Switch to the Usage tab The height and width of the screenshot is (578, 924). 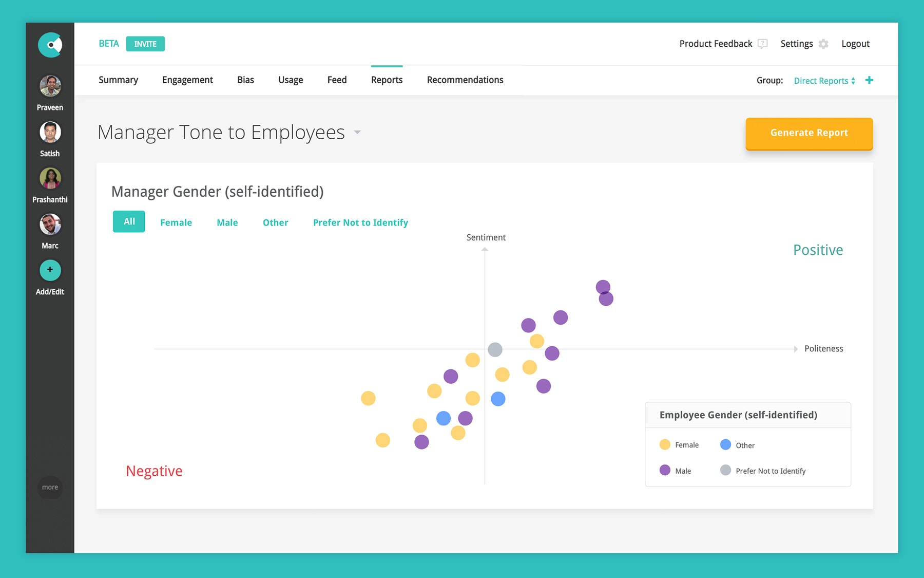point(291,80)
